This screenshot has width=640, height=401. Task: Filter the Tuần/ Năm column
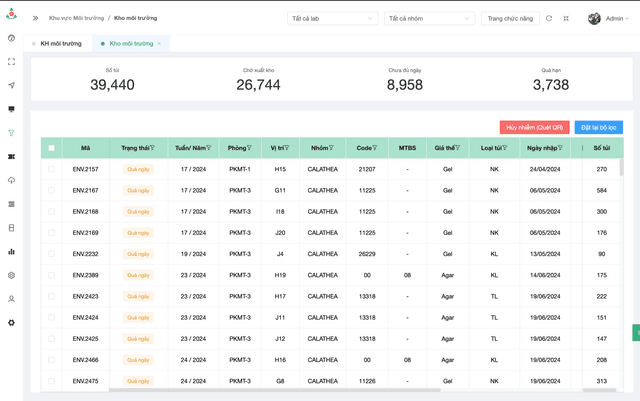[x=209, y=148]
